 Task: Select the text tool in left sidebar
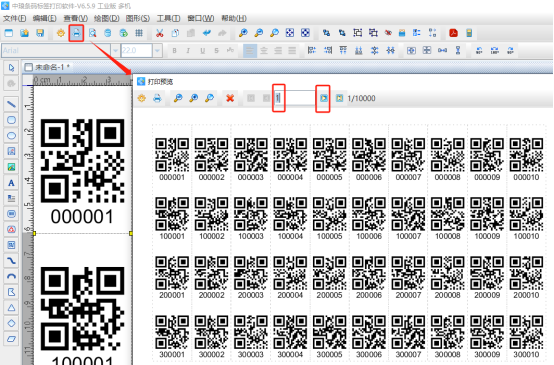coord(11,183)
